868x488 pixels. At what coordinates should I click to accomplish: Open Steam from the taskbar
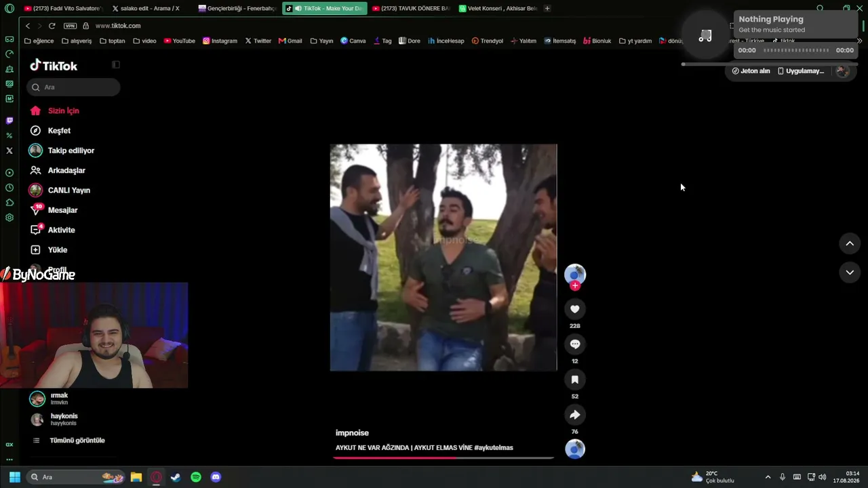[176, 477]
